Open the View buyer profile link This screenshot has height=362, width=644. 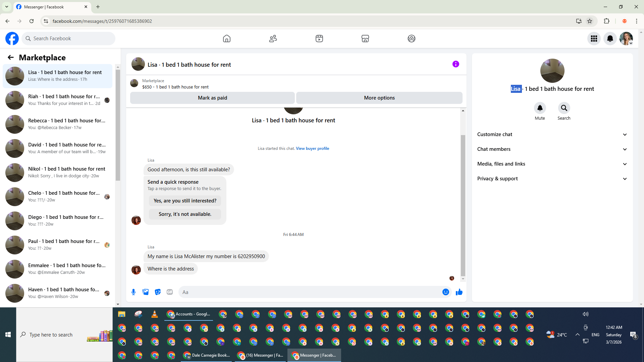pos(312,148)
